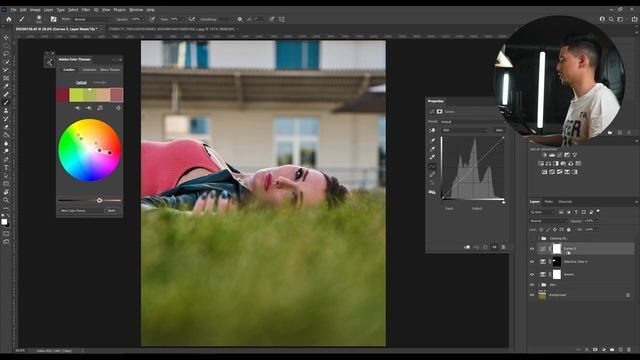
Task: Switch to the Channels tab
Action: (565, 202)
